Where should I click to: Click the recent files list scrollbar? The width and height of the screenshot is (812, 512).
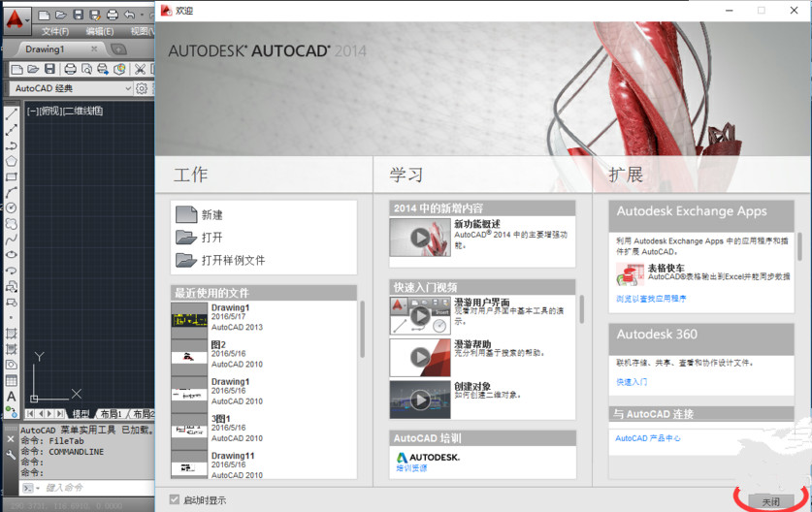point(362,329)
